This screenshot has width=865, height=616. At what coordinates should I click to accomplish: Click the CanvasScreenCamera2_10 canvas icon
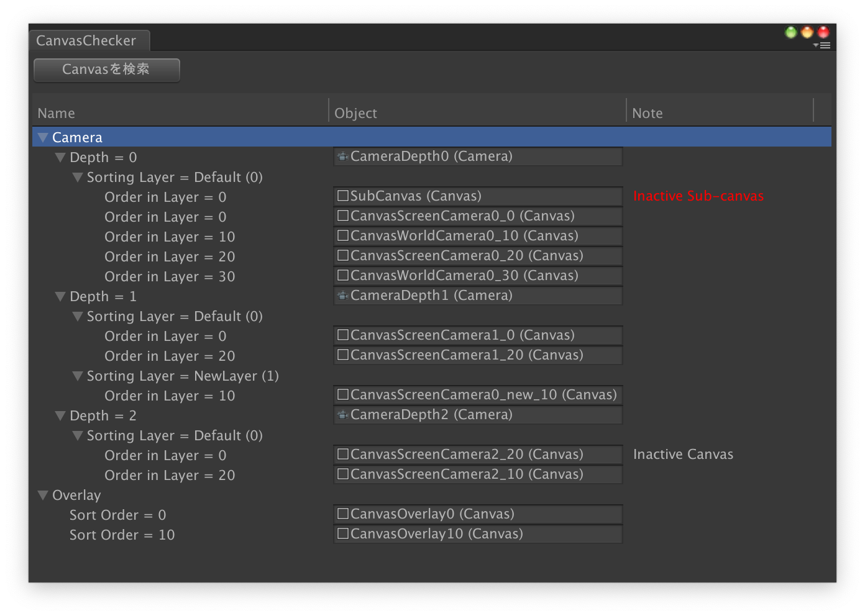(x=342, y=474)
